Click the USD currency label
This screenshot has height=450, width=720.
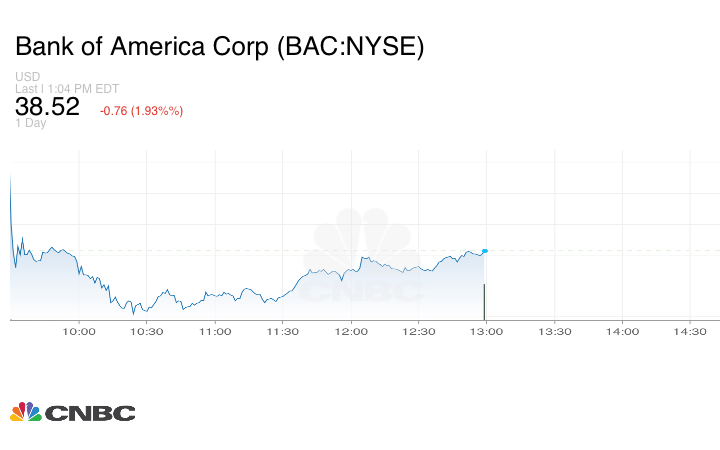click(x=27, y=77)
